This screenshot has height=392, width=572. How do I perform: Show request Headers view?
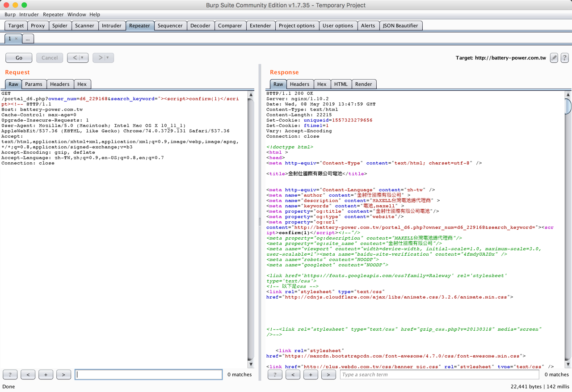tap(60, 84)
